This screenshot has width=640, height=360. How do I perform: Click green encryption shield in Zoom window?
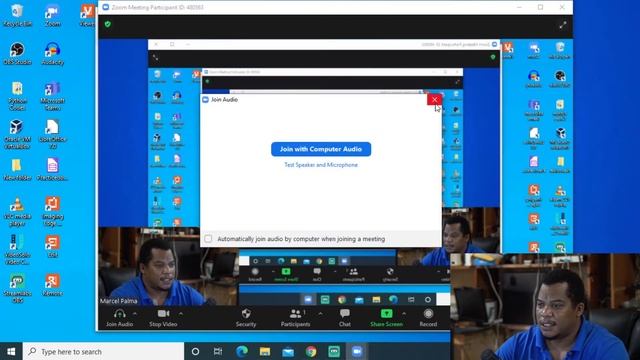point(108,24)
